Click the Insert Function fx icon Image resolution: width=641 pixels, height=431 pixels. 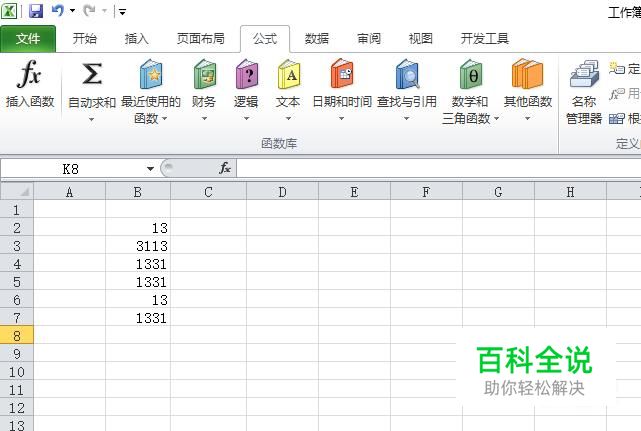tap(29, 74)
